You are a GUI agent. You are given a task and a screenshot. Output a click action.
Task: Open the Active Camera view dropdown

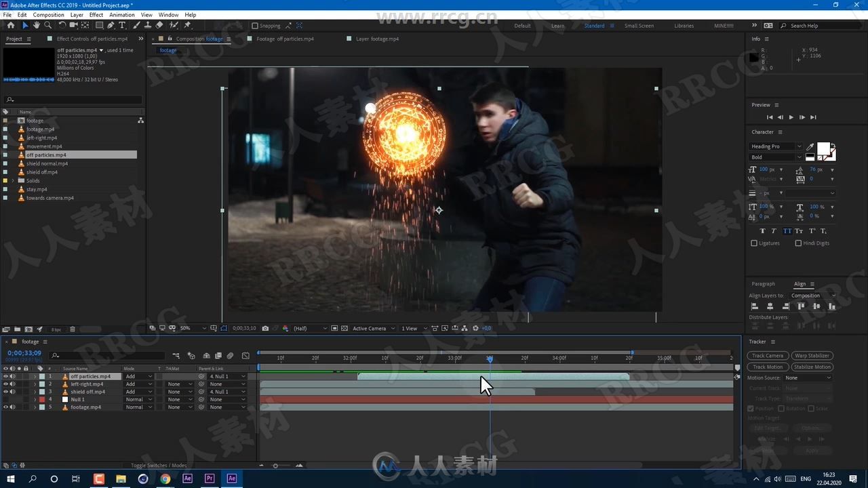coord(374,328)
